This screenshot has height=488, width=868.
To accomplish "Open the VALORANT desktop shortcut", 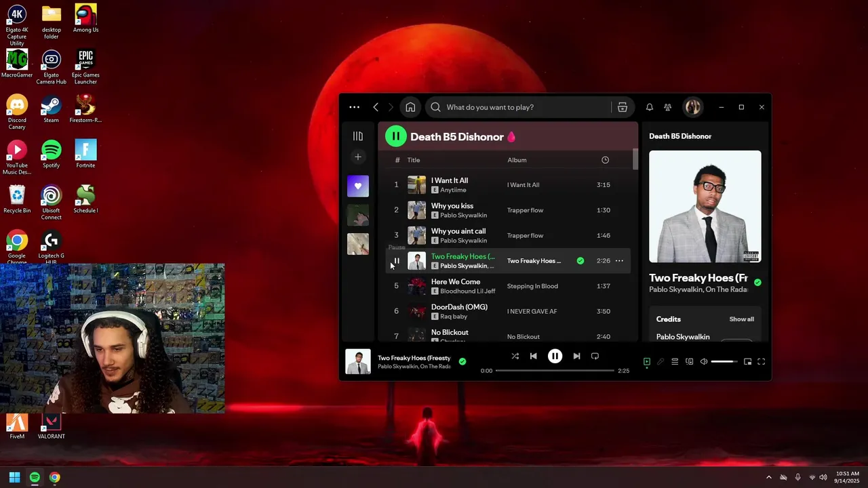I will click(51, 427).
